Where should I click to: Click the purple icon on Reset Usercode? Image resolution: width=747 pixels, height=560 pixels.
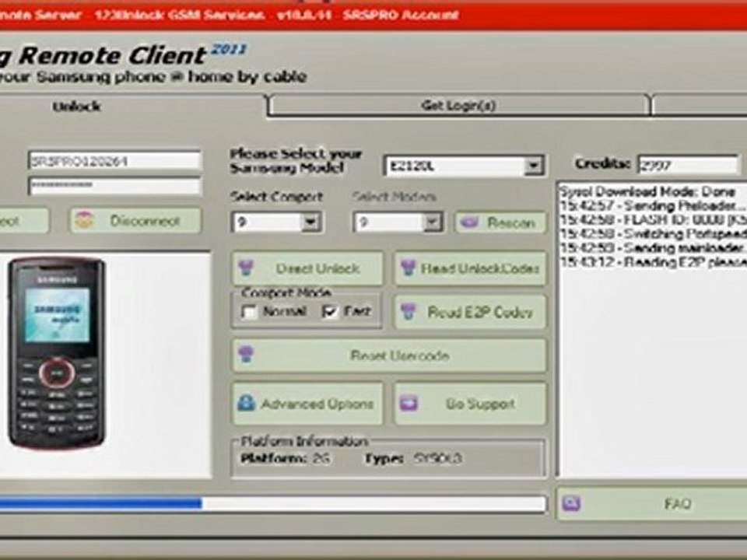(x=247, y=355)
